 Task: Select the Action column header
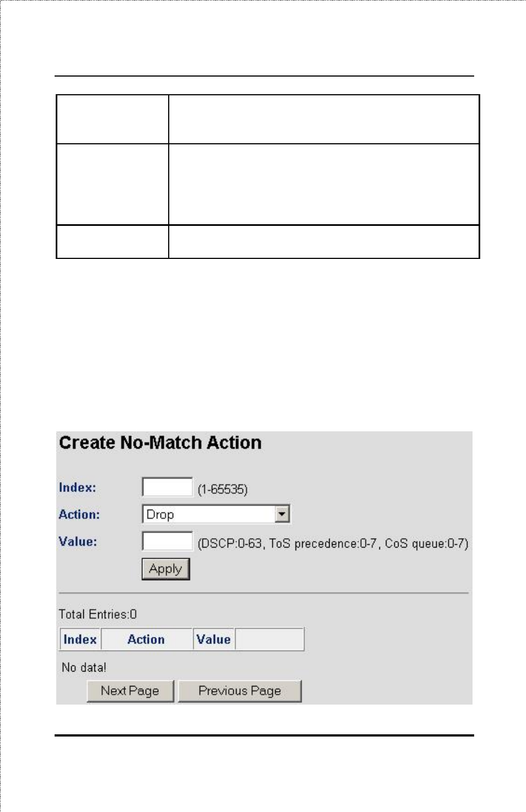point(147,640)
